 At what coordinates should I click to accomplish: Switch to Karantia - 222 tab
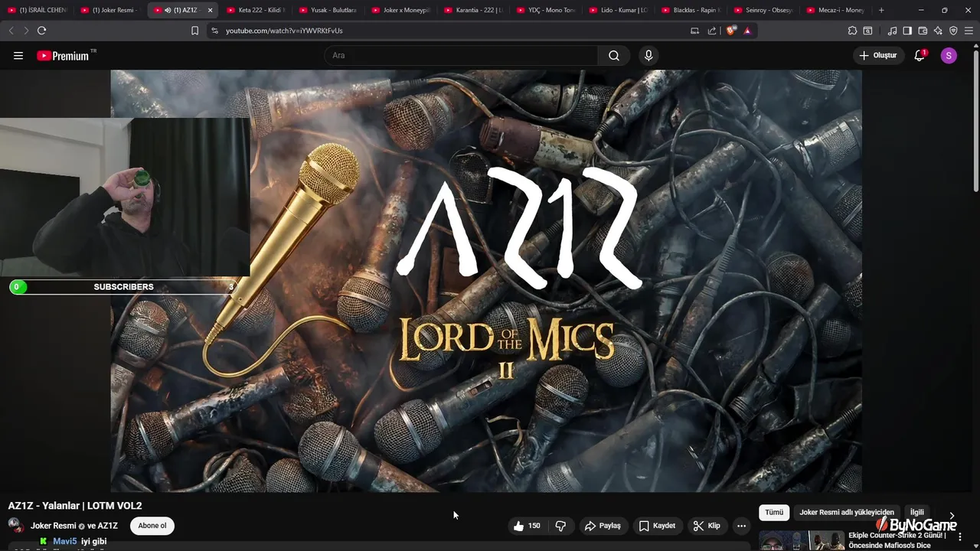[473, 10]
